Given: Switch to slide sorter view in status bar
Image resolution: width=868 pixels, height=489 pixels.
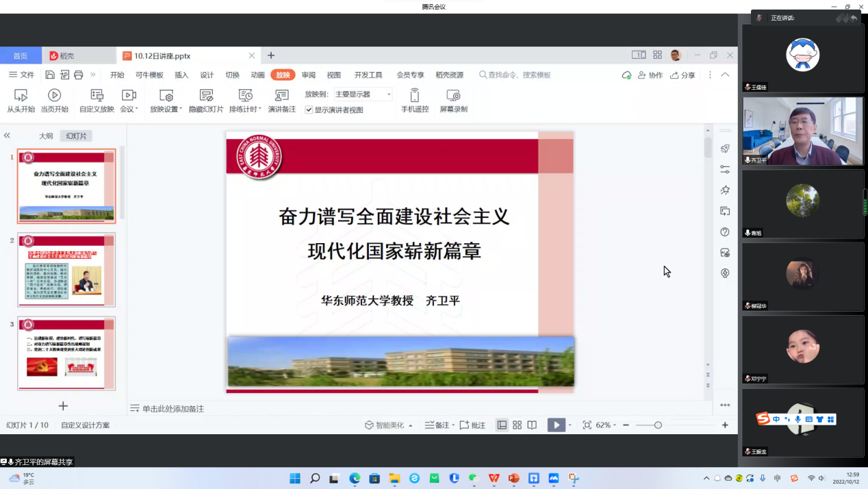Looking at the screenshot, I should click(517, 425).
